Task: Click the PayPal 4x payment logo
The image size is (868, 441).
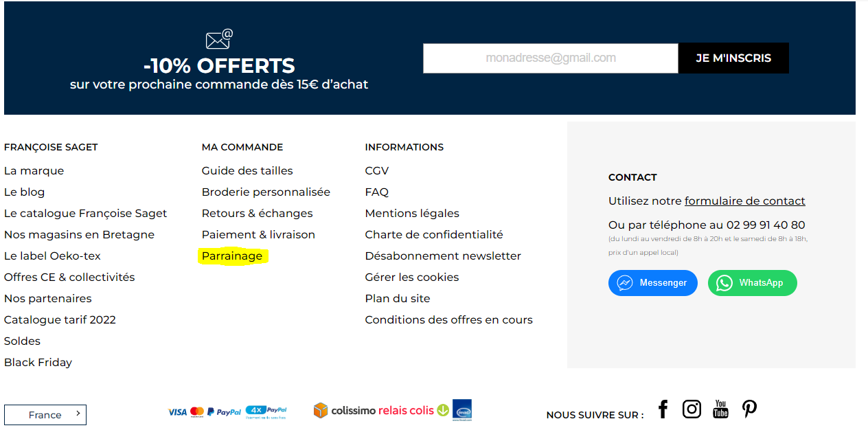Action: click(266, 411)
